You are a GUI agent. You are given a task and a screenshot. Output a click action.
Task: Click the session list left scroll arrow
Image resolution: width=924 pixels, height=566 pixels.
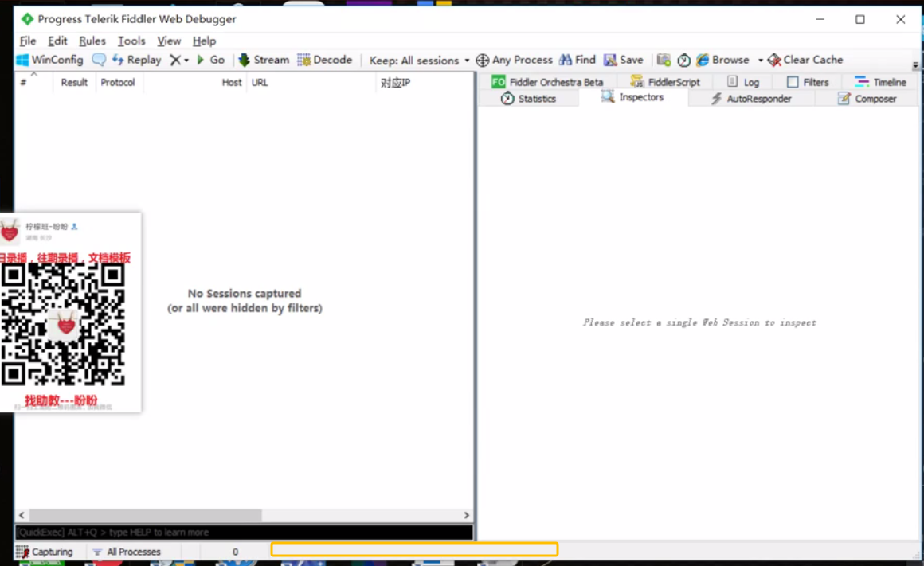point(22,515)
